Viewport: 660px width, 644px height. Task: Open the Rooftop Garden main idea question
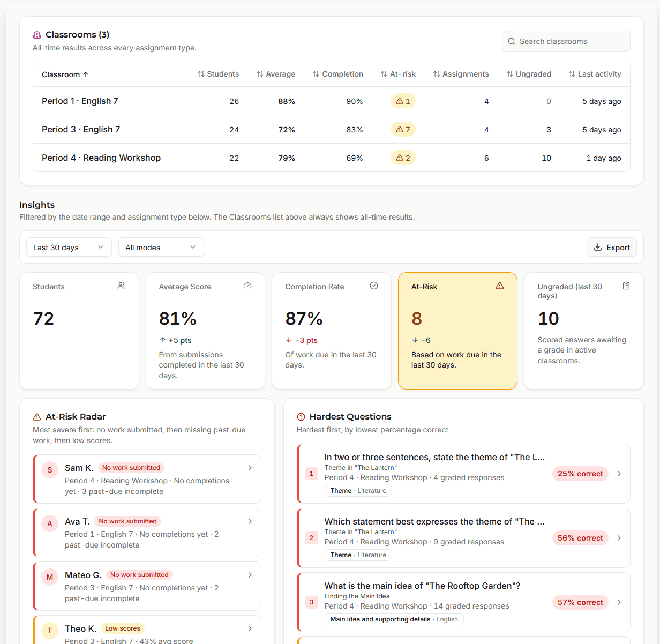(464, 602)
